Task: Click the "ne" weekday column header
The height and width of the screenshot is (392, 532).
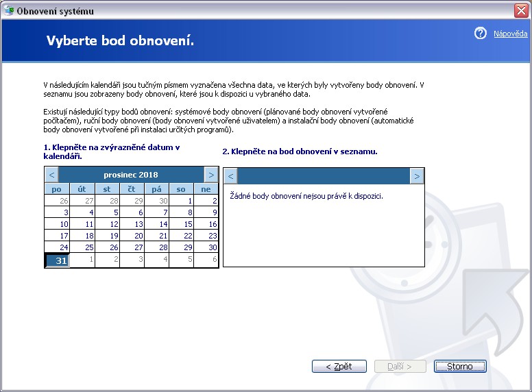Action: 206,189
